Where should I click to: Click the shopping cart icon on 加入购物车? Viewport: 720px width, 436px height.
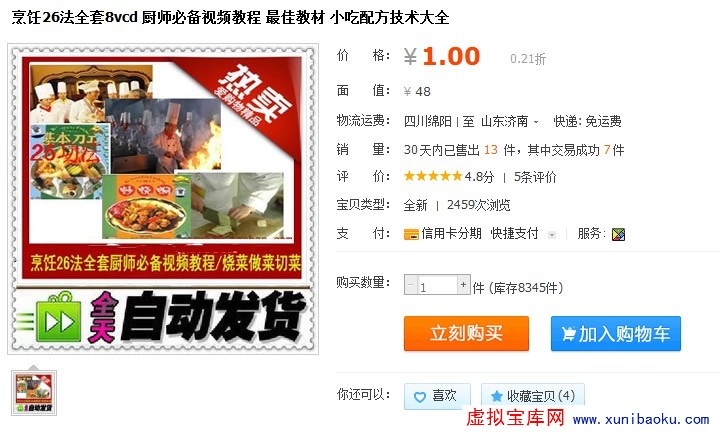click(x=568, y=334)
